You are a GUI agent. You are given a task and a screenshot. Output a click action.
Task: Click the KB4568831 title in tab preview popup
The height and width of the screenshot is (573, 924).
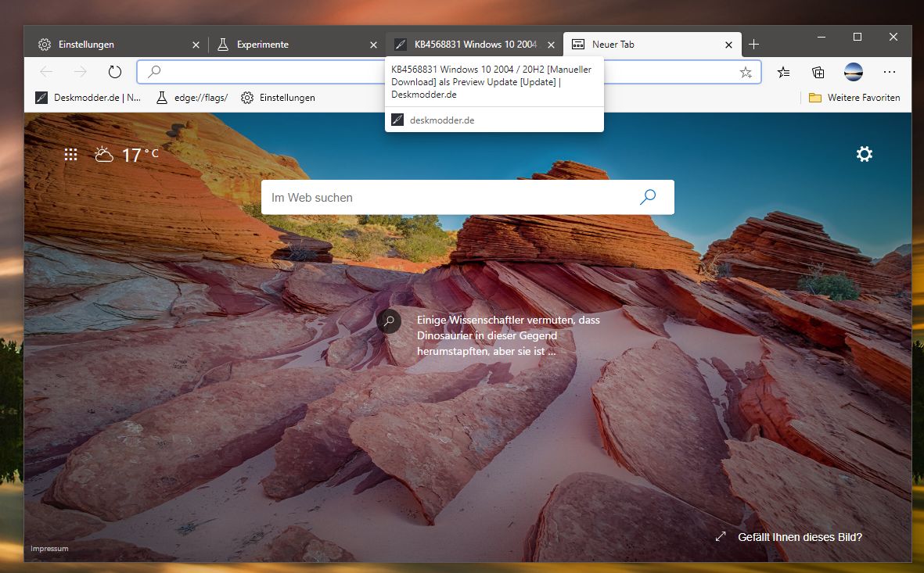(x=491, y=82)
